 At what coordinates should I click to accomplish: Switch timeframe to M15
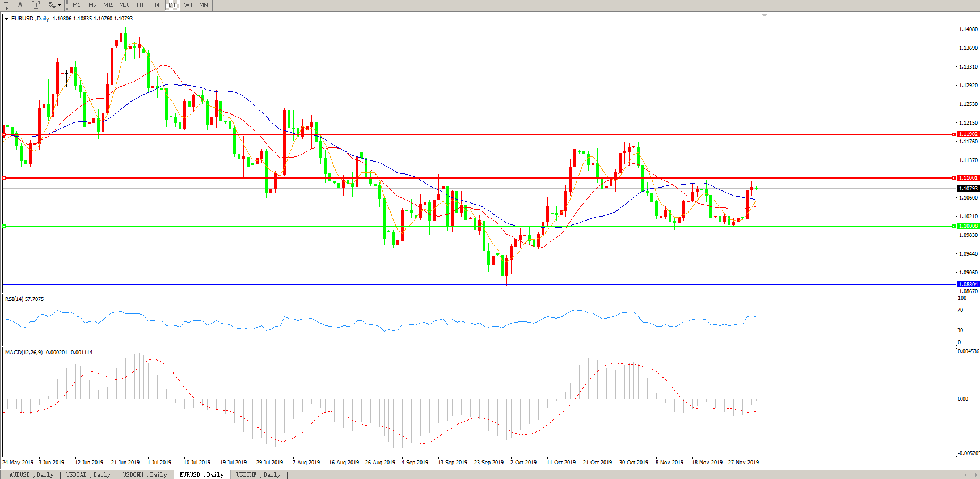(108, 5)
